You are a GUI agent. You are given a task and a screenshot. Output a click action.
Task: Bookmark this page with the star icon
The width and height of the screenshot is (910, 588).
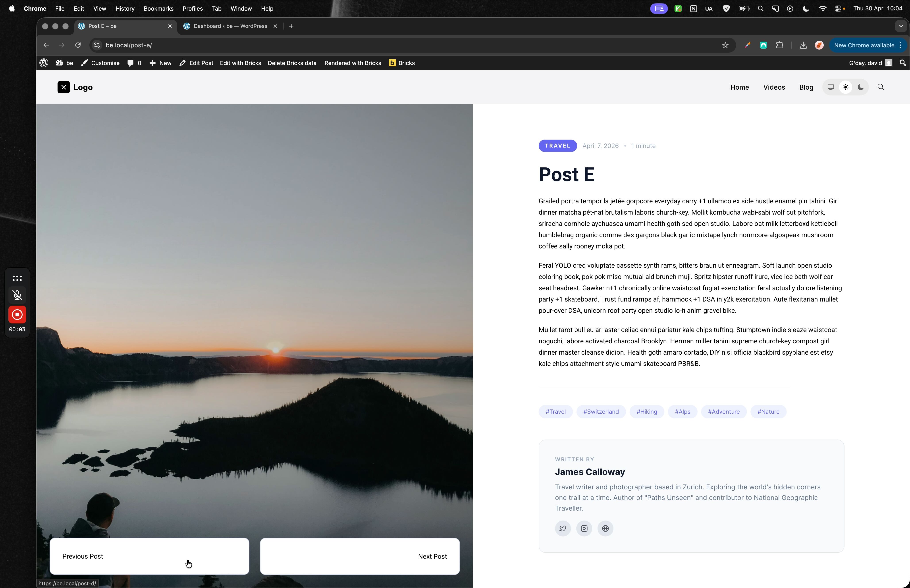point(725,45)
